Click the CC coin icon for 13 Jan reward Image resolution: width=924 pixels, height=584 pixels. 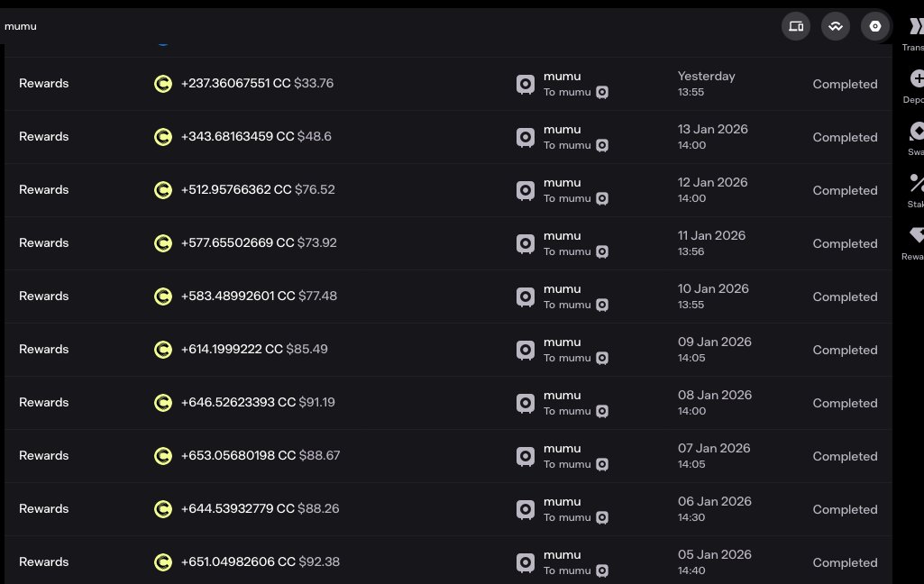pos(163,137)
